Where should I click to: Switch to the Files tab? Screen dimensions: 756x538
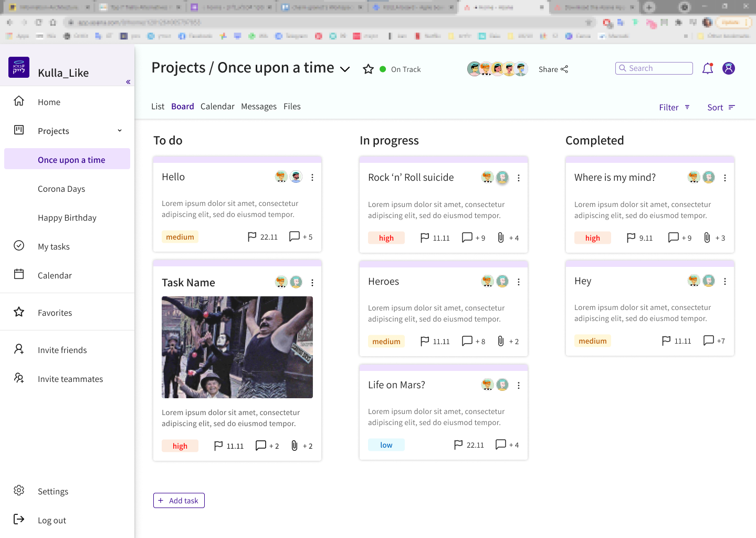[292, 106]
